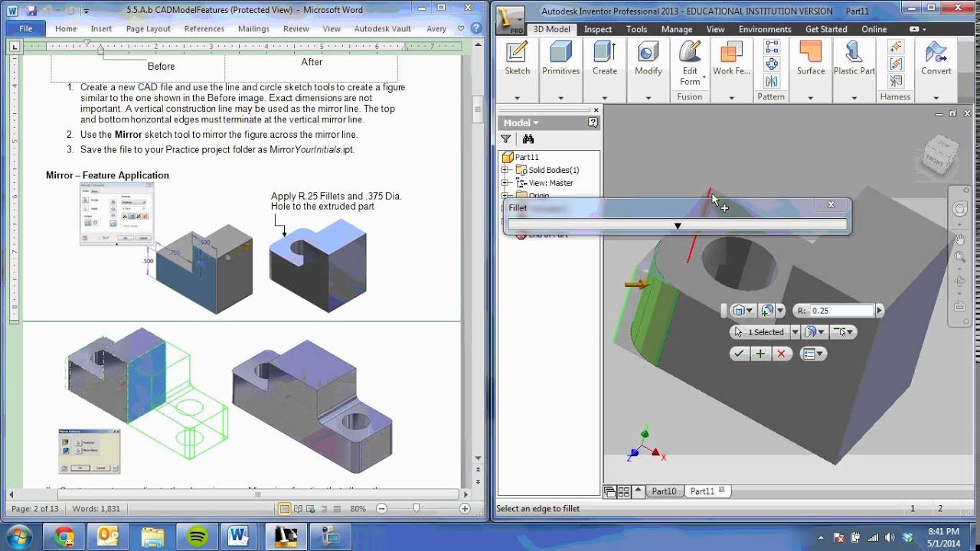Click the browser filter funnel icon
Viewport: 980px width, 551px height.
point(506,139)
